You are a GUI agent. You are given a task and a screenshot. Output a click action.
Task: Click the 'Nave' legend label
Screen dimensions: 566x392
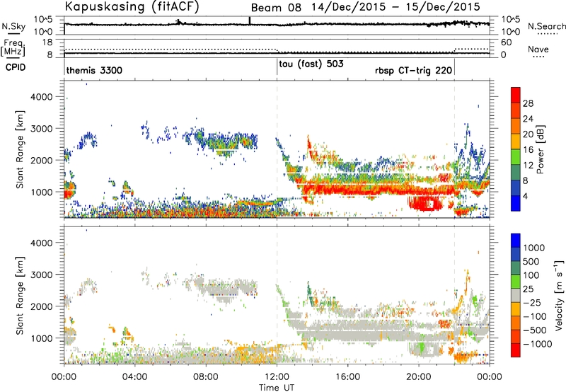click(x=538, y=49)
